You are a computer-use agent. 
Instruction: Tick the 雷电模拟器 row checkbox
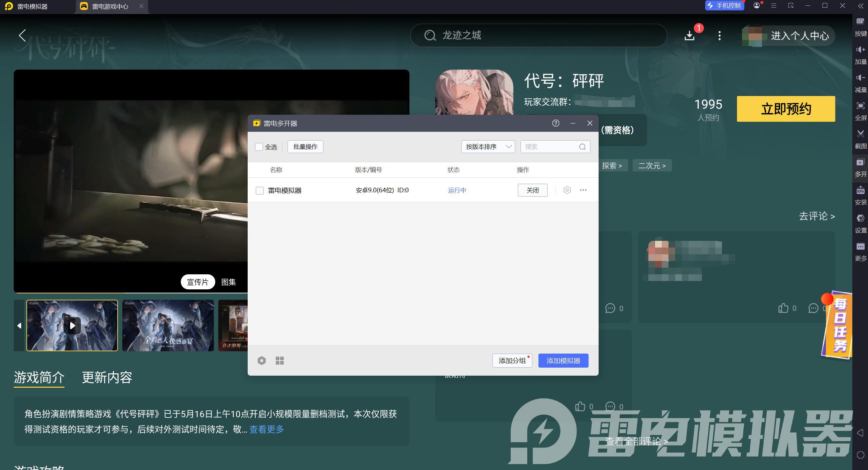click(x=259, y=191)
